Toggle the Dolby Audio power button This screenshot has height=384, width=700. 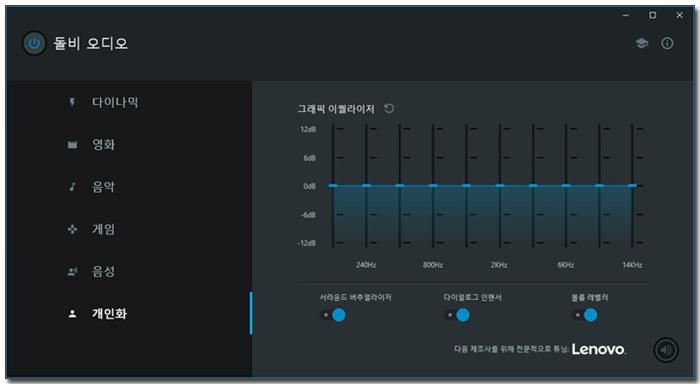coord(34,43)
